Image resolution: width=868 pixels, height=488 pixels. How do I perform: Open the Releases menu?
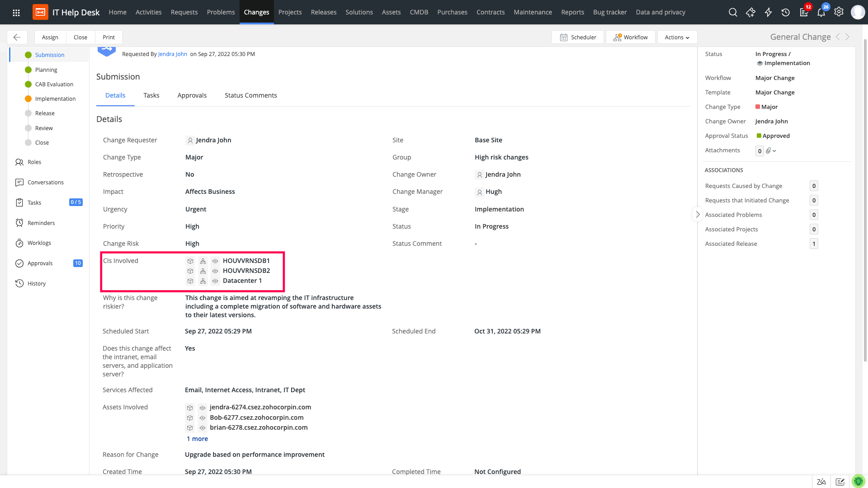323,12
